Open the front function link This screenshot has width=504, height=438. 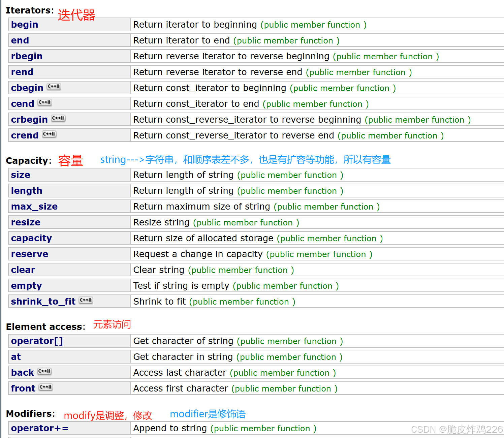(23, 388)
